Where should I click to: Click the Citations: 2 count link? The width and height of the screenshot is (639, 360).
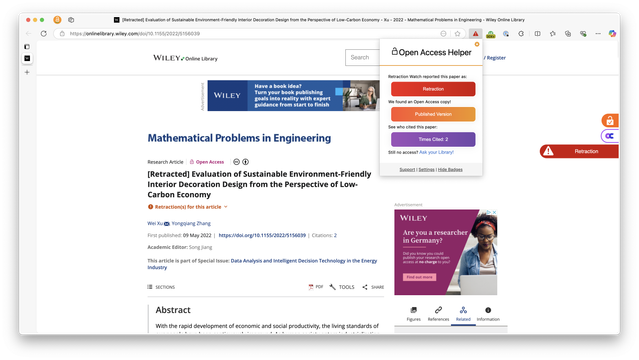[335, 235]
